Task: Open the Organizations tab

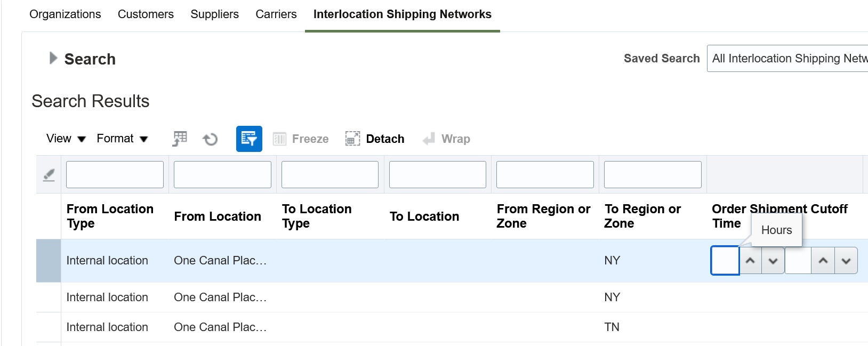Action: (x=65, y=14)
